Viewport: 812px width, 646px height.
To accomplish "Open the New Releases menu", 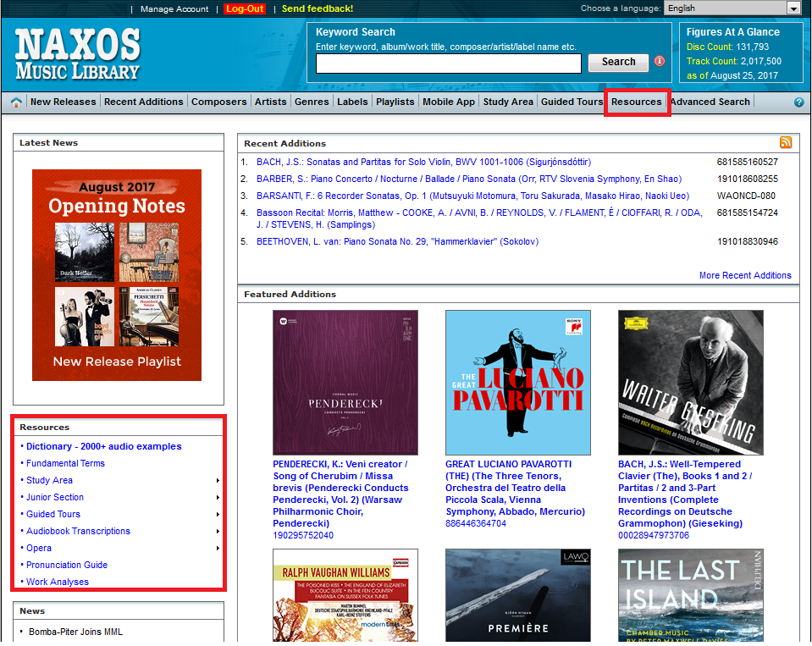I will click(64, 102).
